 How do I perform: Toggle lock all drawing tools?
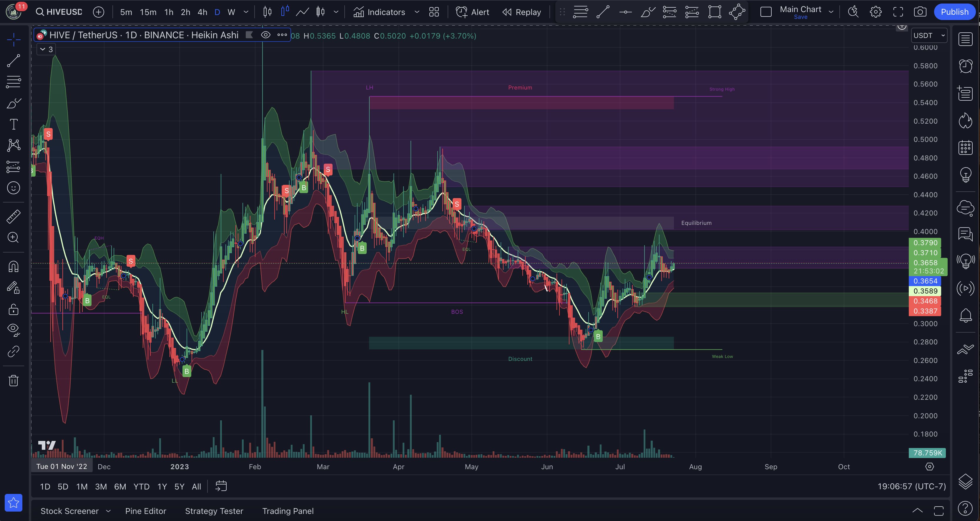pos(14,309)
